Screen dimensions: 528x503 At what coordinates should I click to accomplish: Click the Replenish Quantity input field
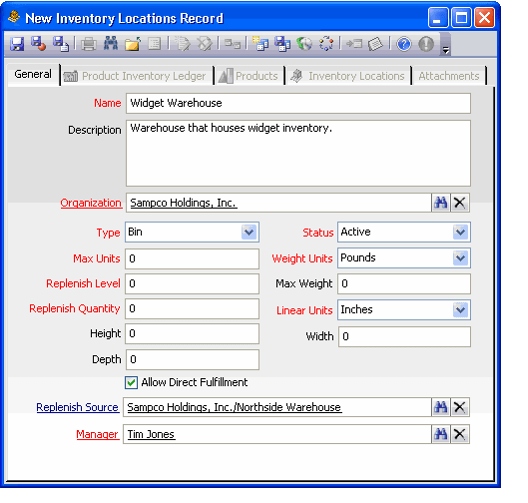click(x=192, y=308)
